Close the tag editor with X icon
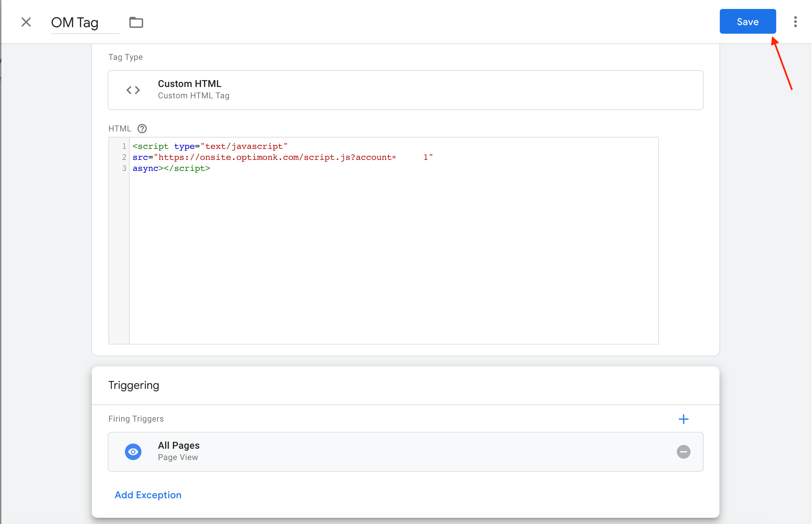The height and width of the screenshot is (524, 812). (26, 22)
